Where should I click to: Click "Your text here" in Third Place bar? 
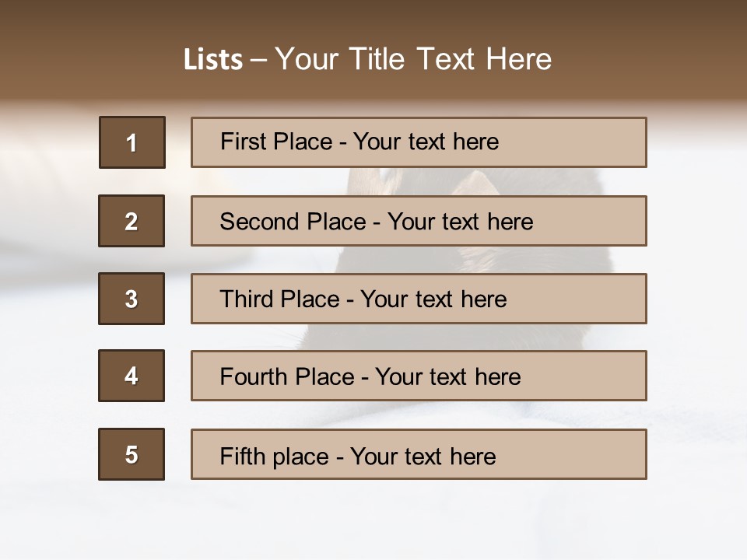[x=433, y=299]
